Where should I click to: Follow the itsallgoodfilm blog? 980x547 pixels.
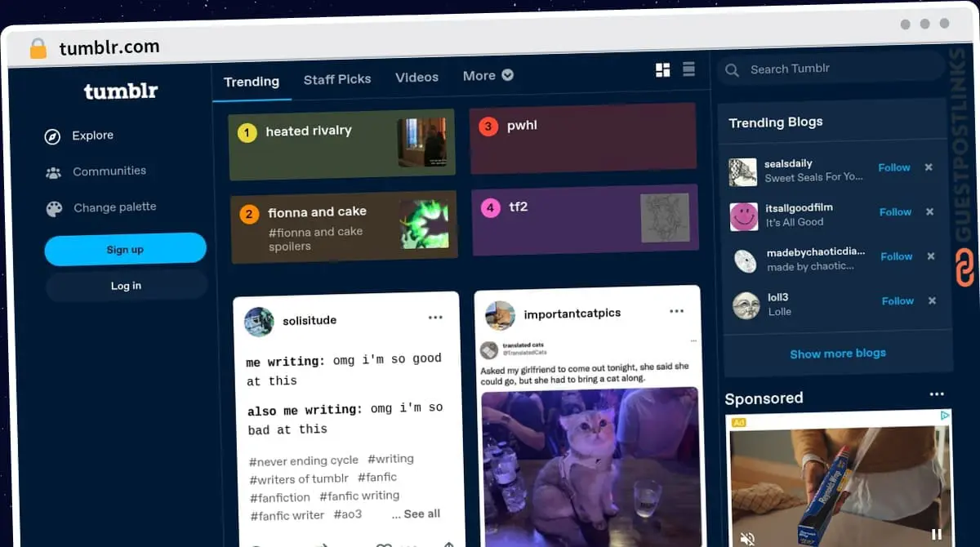(895, 211)
